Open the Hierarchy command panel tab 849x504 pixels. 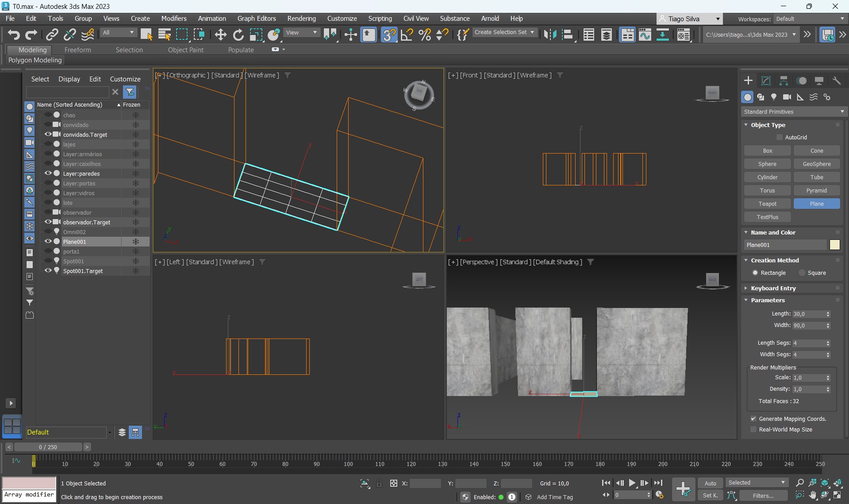tap(784, 81)
